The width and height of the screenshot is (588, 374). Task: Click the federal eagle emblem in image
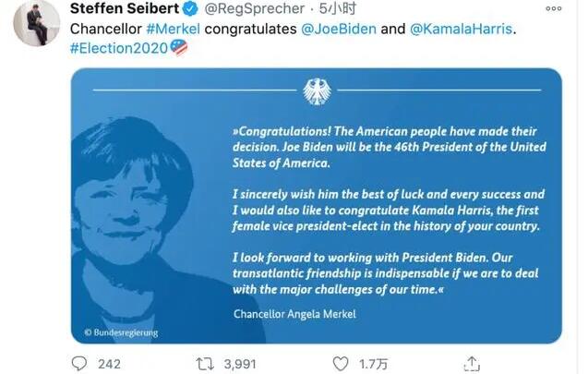[317, 90]
